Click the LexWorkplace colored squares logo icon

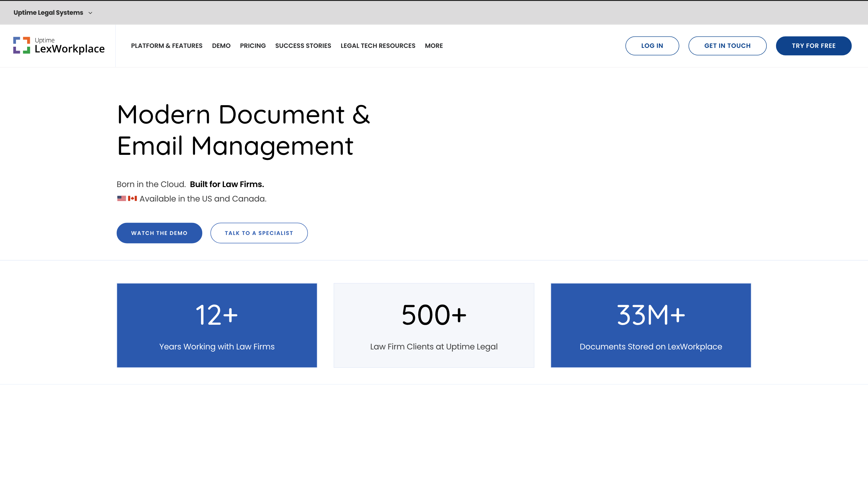(22, 45)
